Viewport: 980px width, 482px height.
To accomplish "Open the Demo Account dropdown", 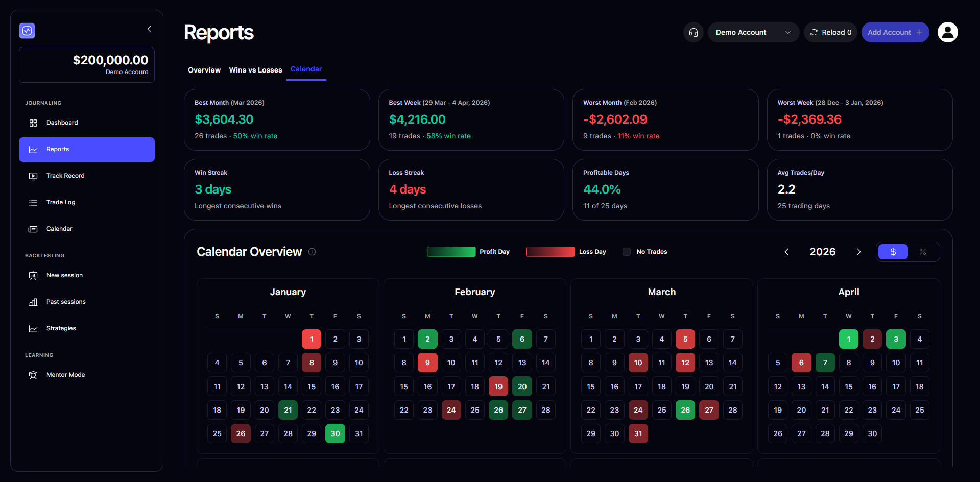I will click(x=753, y=32).
